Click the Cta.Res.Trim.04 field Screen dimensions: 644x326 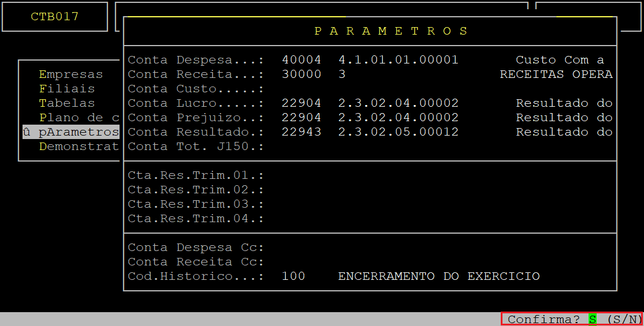pyautogui.click(x=301, y=219)
